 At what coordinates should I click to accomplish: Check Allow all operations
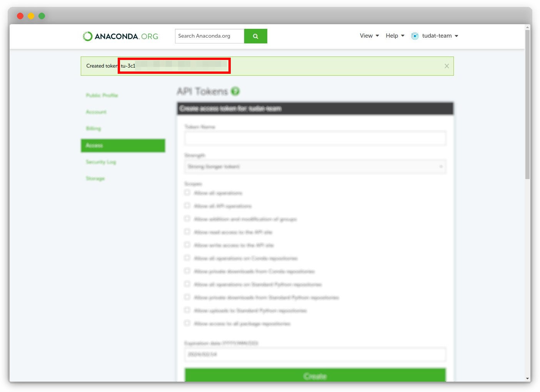click(x=187, y=193)
